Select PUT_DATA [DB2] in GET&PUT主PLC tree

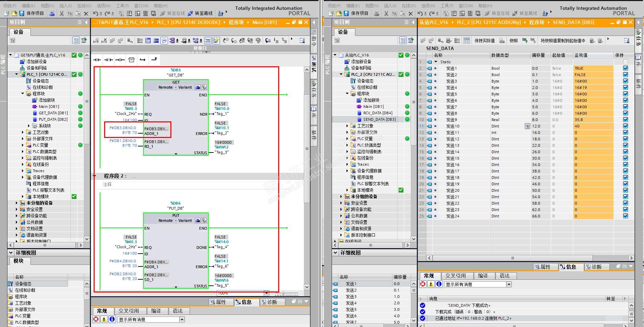[x=53, y=119]
